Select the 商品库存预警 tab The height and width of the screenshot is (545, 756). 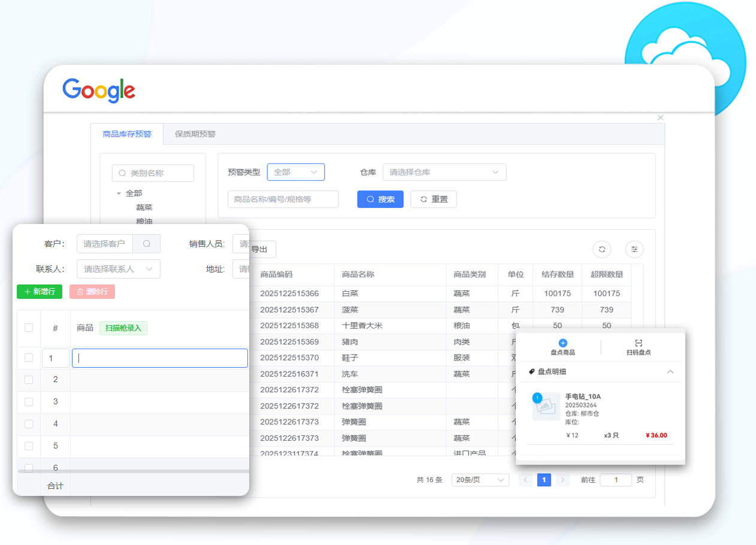tap(126, 134)
